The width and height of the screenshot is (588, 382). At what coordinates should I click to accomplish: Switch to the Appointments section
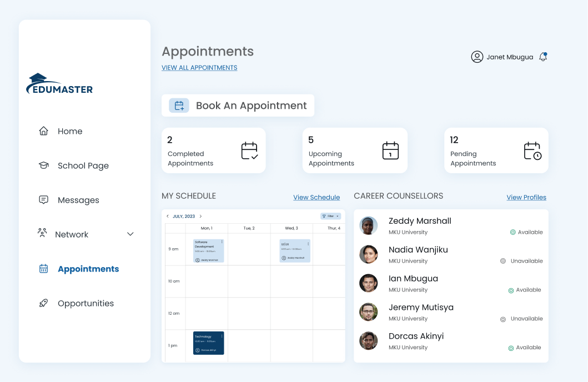(x=88, y=269)
